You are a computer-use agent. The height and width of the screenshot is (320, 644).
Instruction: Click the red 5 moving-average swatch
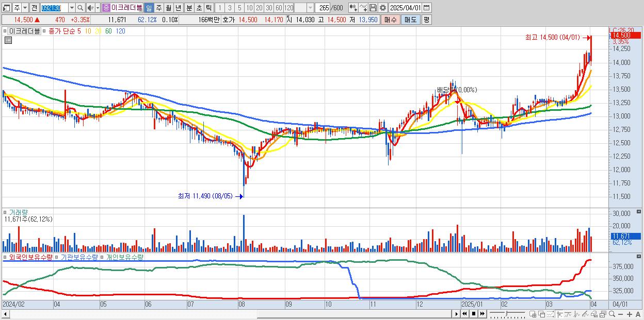(x=79, y=31)
